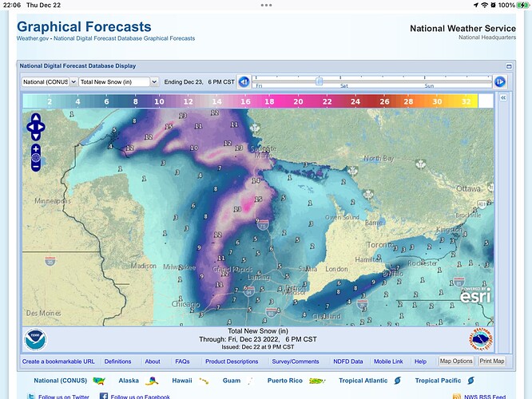
Task: Advance to next forecast time step
Action: click(x=500, y=81)
